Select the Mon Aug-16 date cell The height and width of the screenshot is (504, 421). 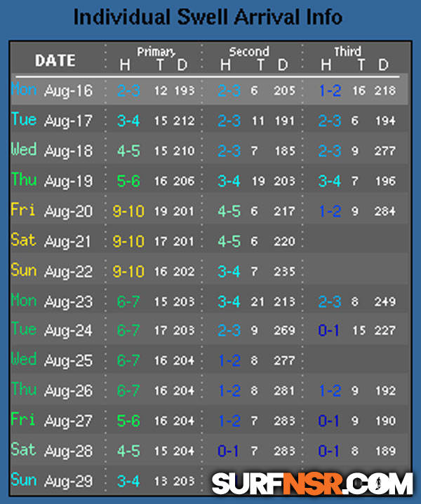coord(52,90)
